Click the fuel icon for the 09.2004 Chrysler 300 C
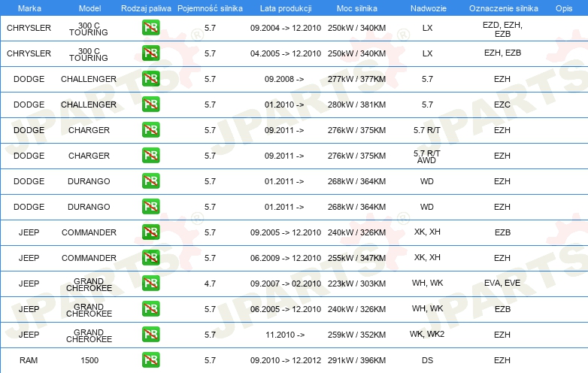Image resolution: width=588 pixels, height=373 pixels. pyautogui.click(x=150, y=28)
